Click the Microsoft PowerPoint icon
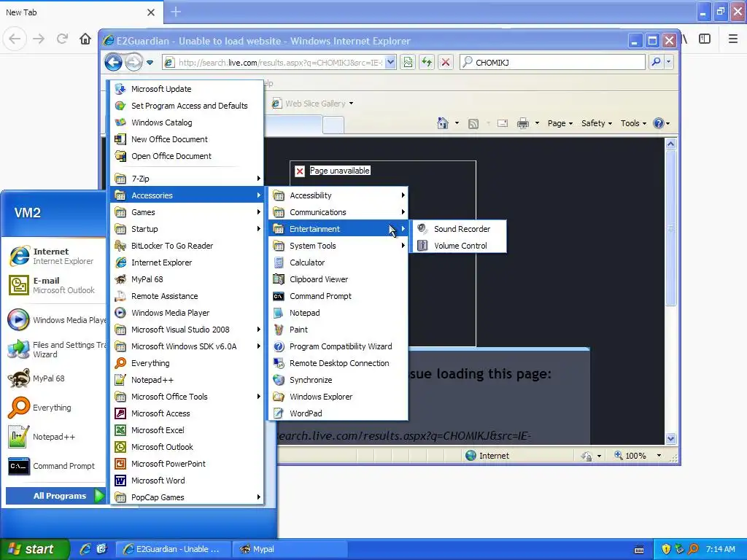The width and height of the screenshot is (747, 560). (x=120, y=464)
